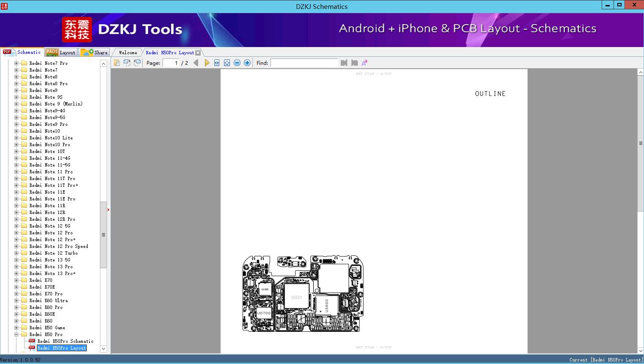Expand the Redmi K60 Ultra folder
Screen dimensions: 644x364
pos(16,300)
